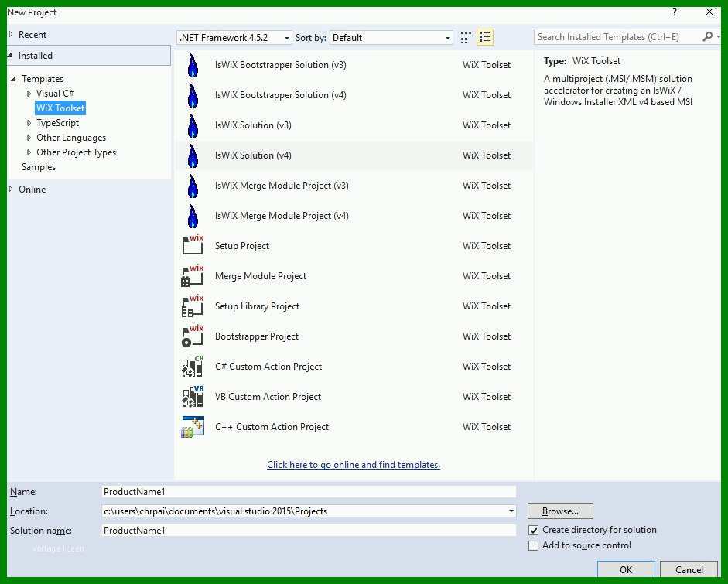Select the VB Custom Action Project name
The width and height of the screenshot is (728, 584).
pyautogui.click(x=268, y=397)
